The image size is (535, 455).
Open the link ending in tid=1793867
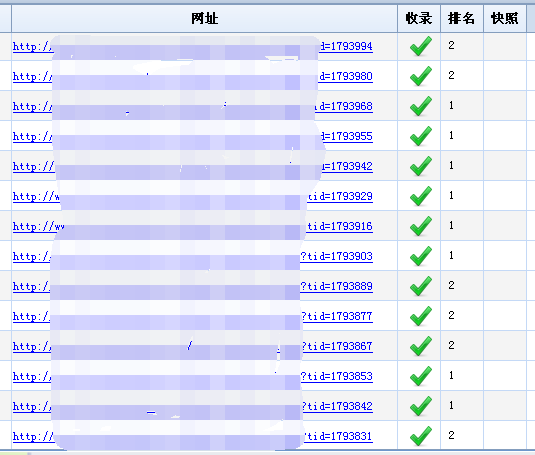click(193, 347)
